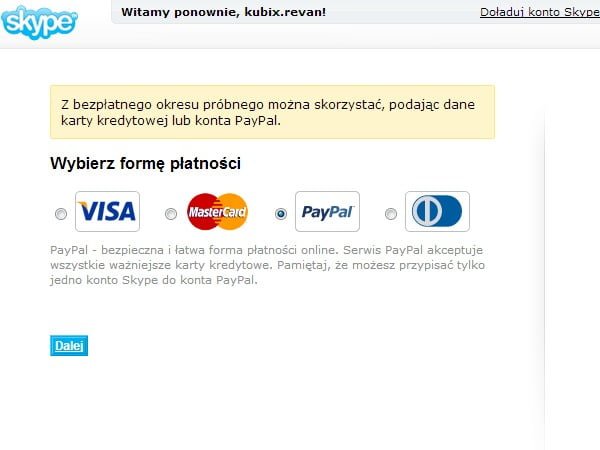Click 'wszystkie ważniejsze karty kredytowe' text line
Screen dimensions: 600x450
point(161,265)
